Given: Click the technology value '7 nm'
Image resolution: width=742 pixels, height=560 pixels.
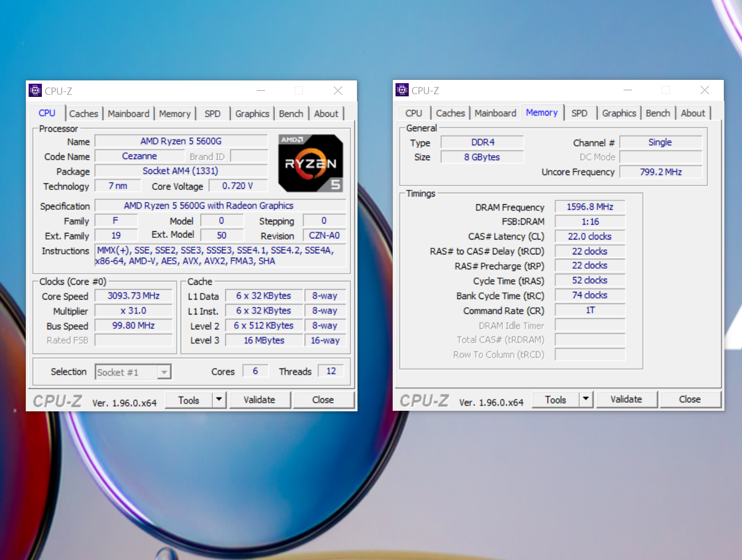Looking at the screenshot, I should [x=118, y=186].
